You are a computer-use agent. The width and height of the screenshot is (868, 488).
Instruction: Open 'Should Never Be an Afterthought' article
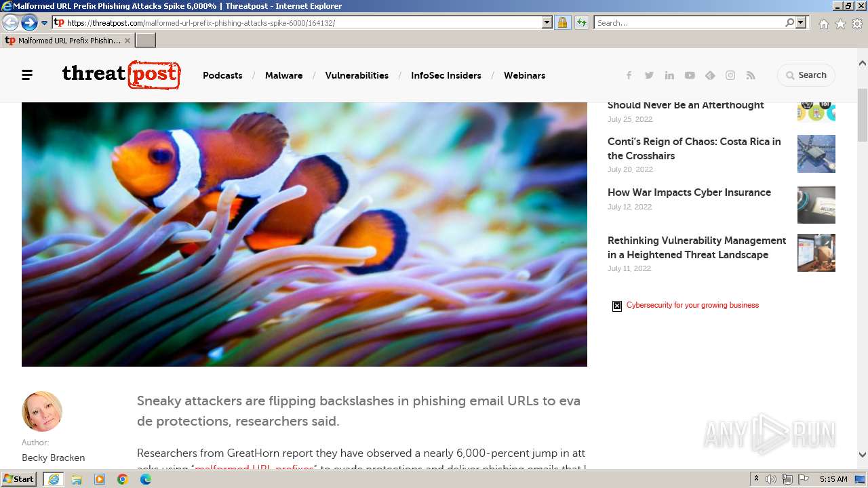[686, 105]
